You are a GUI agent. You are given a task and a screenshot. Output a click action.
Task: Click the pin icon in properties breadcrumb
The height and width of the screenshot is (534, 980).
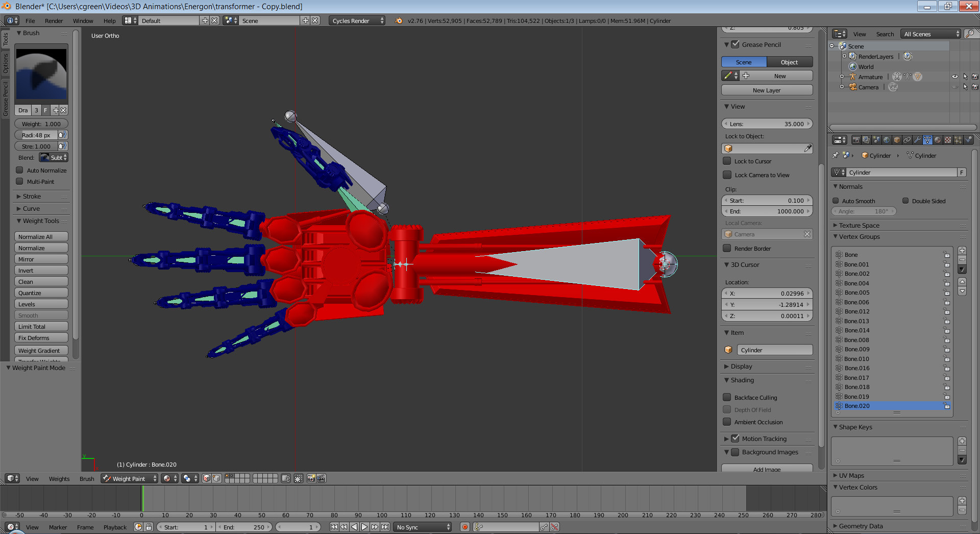836,155
